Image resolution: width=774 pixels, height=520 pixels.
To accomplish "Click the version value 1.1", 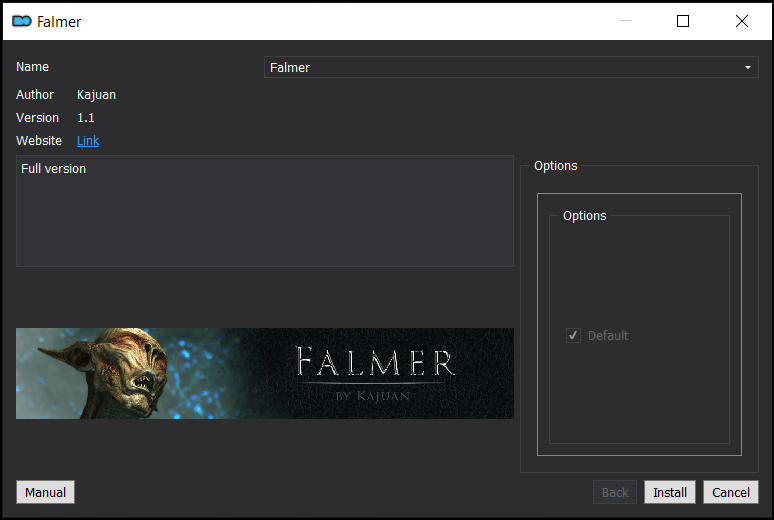I will [x=85, y=118].
